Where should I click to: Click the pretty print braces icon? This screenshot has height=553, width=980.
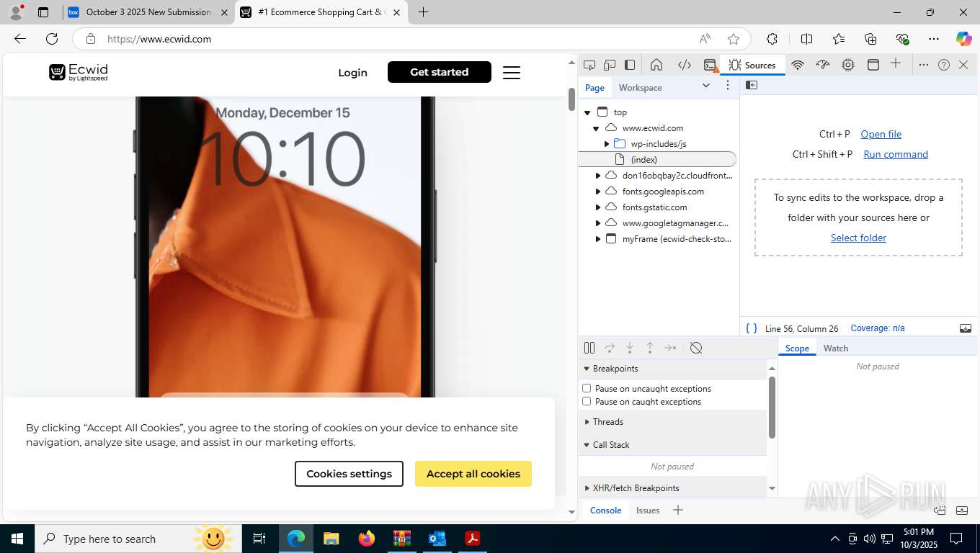752,328
